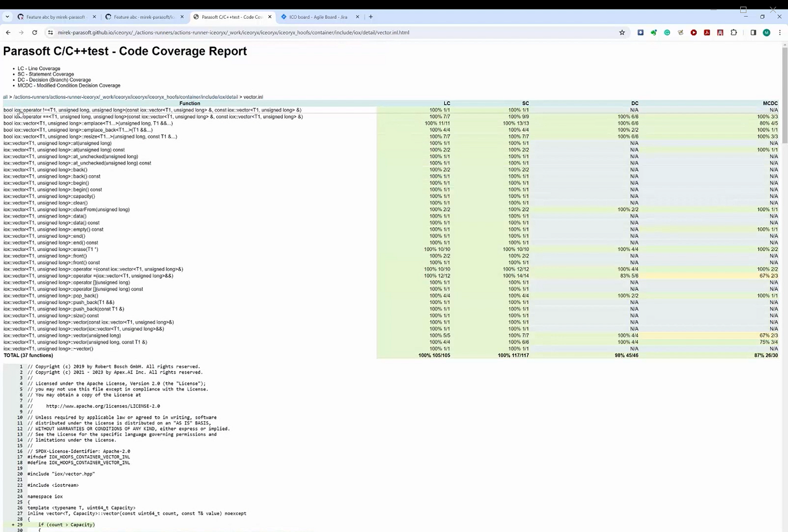
Task: Open the paint bucket extension icon
Action: pos(680,32)
